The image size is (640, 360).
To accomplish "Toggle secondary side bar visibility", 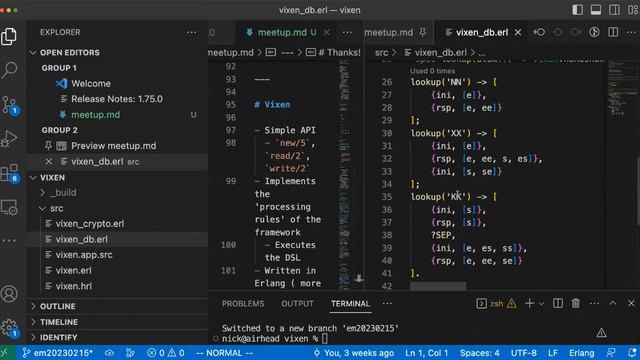I will (614, 10).
